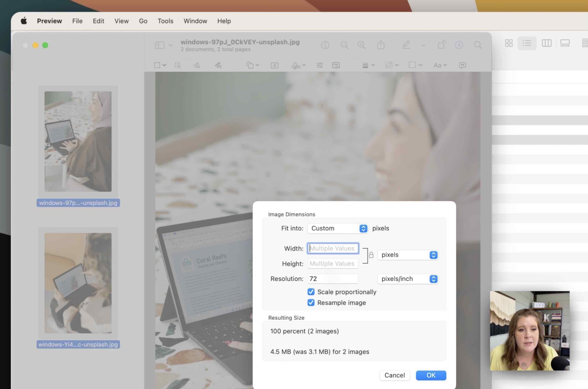Click the window title windows-97pJ_0CkVEY-unsplash.jpg
Screen dimensions: 588x389
click(240, 42)
